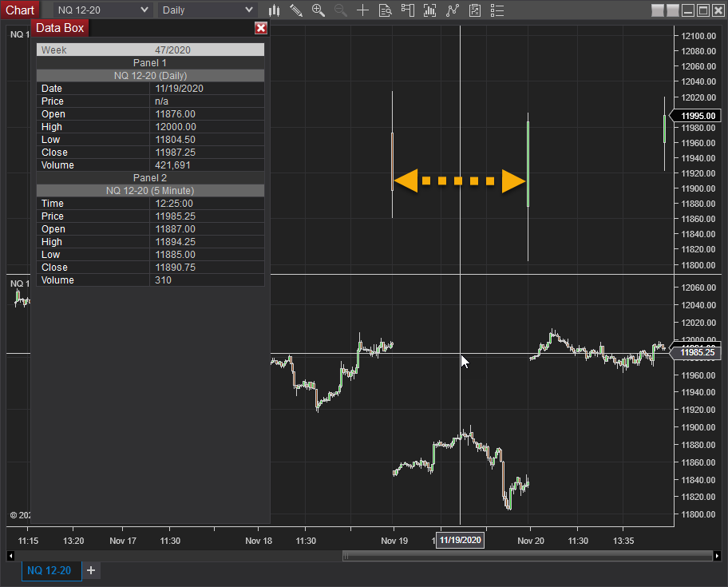Click the first gray link button in title bar
Screen dimensions: 728x587
click(x=658, y=10)
